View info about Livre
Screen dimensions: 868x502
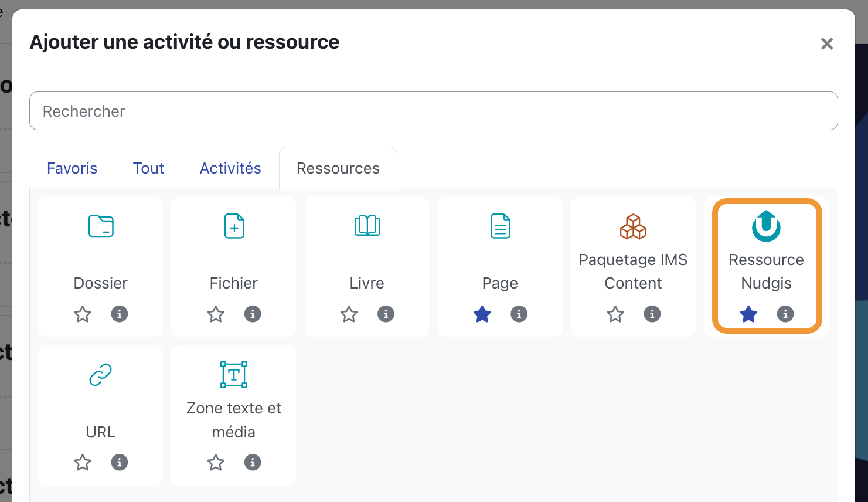coord(386,314)
